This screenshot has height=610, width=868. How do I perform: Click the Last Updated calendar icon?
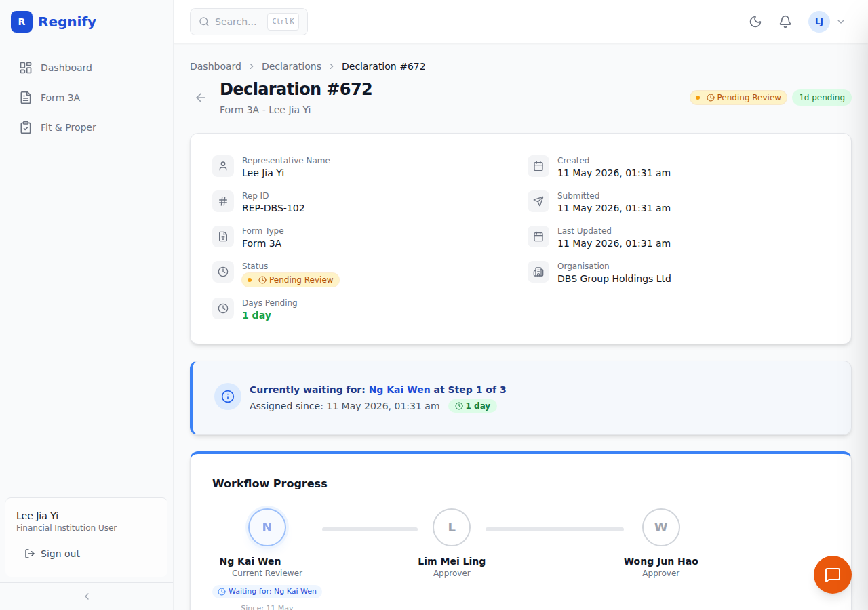[x=538, y=237]
